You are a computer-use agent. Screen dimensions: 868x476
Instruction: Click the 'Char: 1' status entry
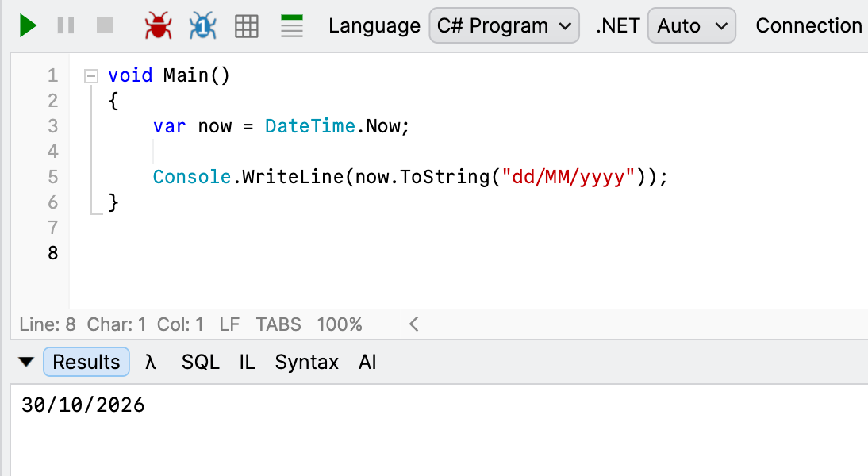[117, 324]
